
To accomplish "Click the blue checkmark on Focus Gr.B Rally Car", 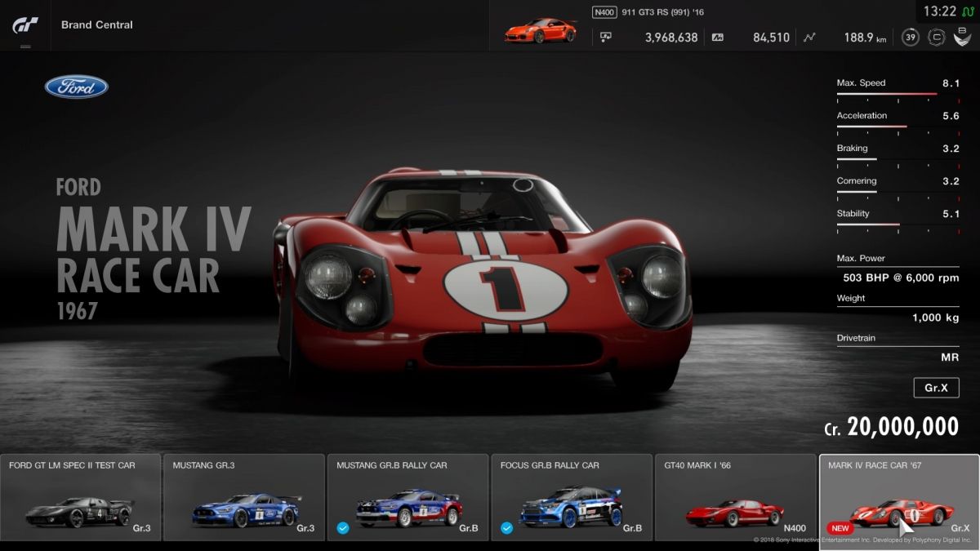I will pos(506,528).
